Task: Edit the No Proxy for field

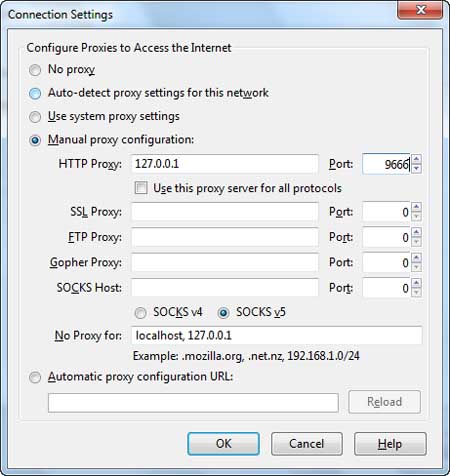Action: pos(277,335)
